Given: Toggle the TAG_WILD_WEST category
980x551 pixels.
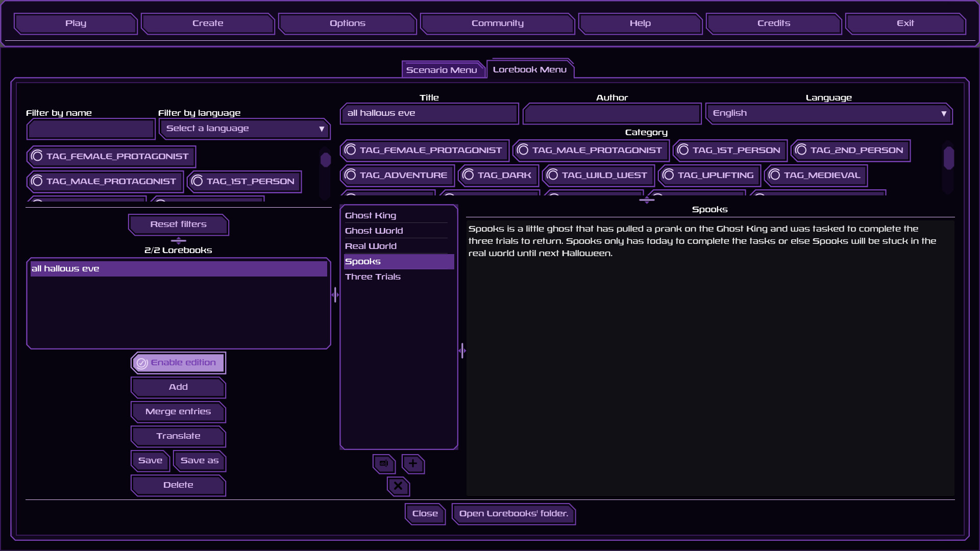Looking at the screenshot, I should [x=597, y=175].
